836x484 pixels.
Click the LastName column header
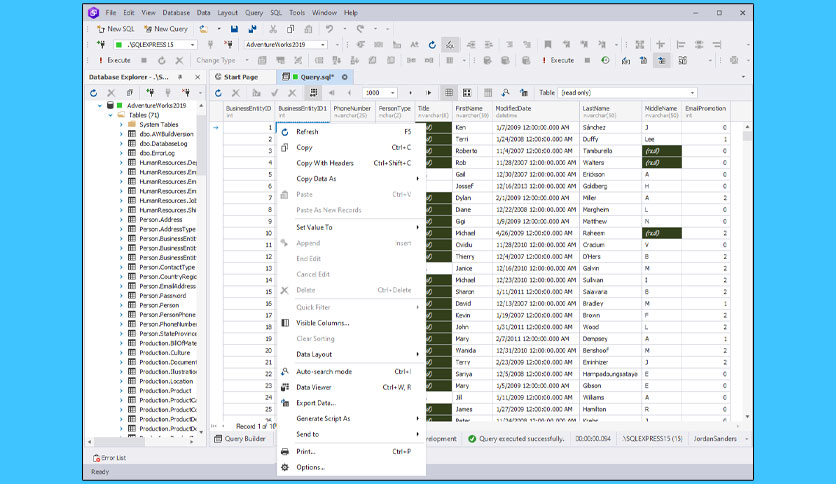(610, 111)
